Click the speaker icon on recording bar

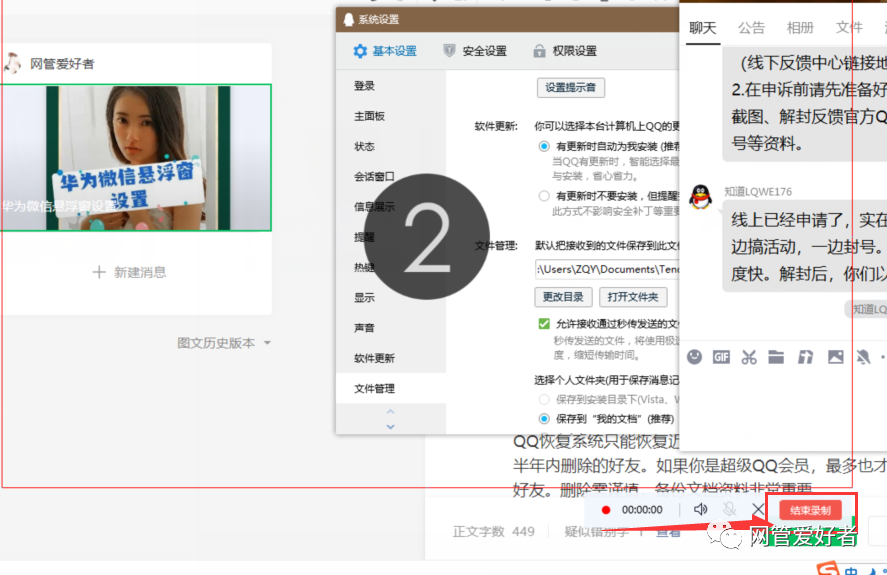pos(700,509)
